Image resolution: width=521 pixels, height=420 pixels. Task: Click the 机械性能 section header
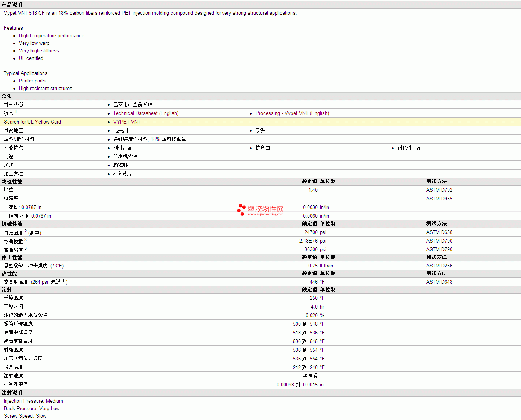tap(12, 224)
